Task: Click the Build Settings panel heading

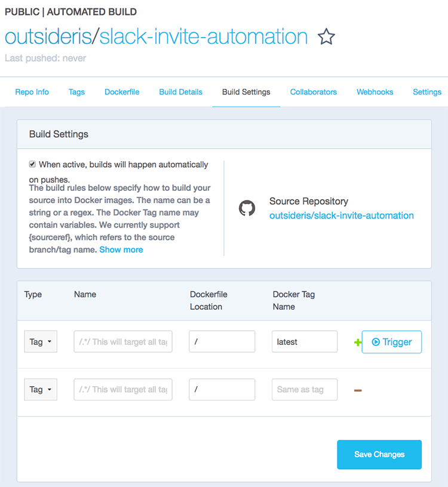Action: (59, 134)
